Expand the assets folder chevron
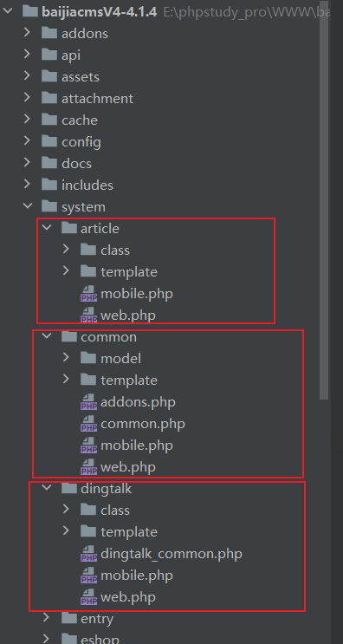Image resolution: width=343 pixels, height=644 pixels. (28, 76)
